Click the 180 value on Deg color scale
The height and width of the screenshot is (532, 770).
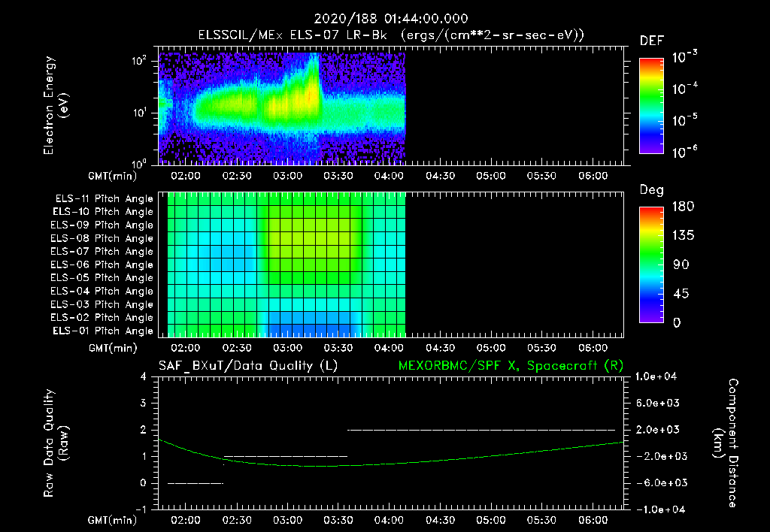click(683, 207)
